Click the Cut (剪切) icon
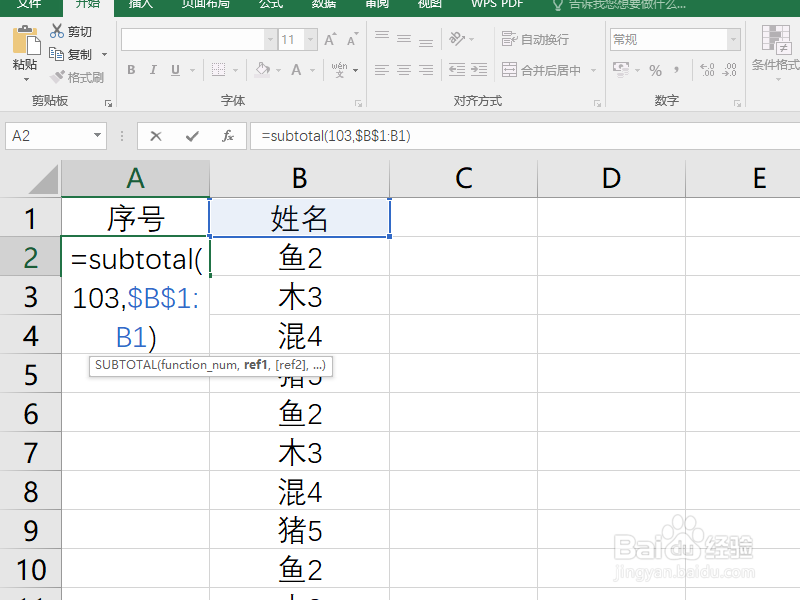 coord(57,30)
